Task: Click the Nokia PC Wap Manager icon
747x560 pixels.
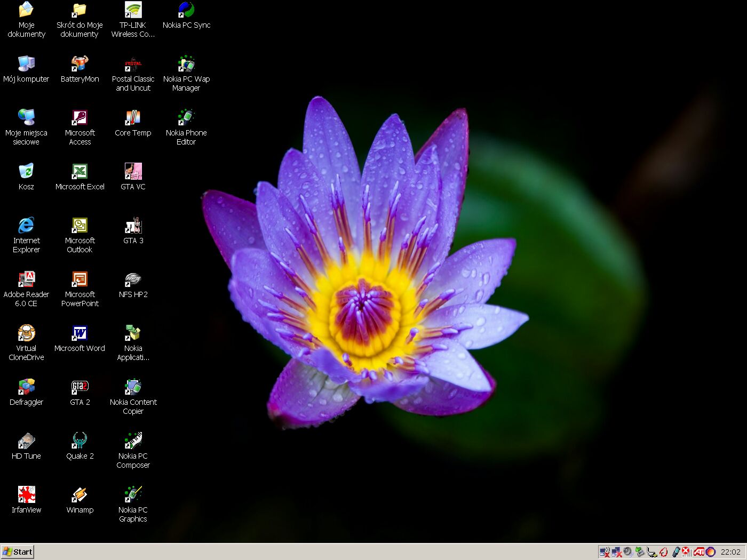Action: (x=186, y=63)
